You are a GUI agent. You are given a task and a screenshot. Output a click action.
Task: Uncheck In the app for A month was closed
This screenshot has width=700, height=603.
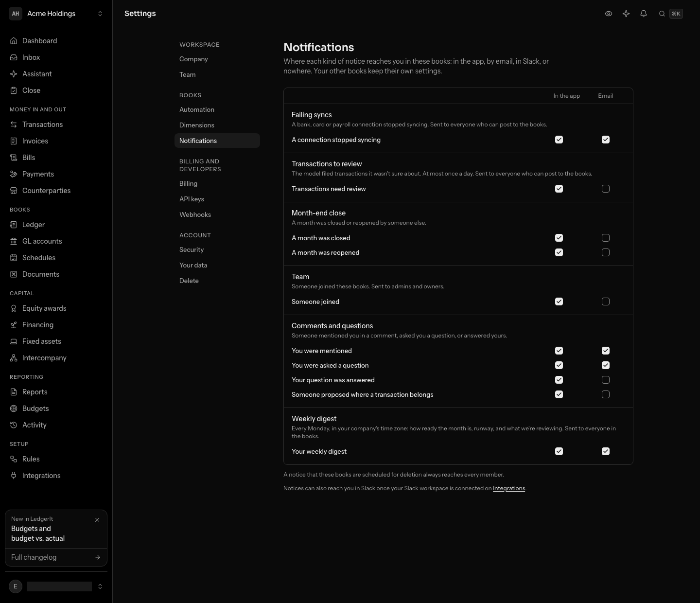pyautogui.click(x=559, y=238)
